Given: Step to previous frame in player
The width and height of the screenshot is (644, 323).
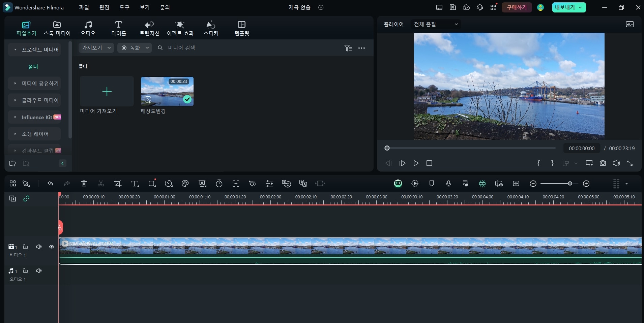Looking at the screenshot, I should coord(388,163).
